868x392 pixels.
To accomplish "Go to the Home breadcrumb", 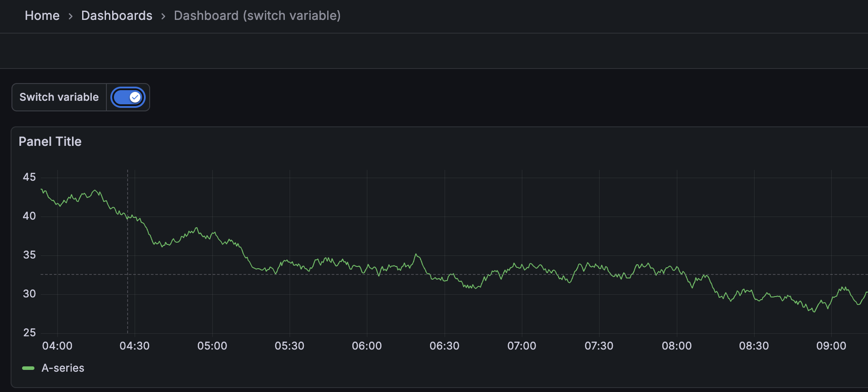I will pos(42,16).
